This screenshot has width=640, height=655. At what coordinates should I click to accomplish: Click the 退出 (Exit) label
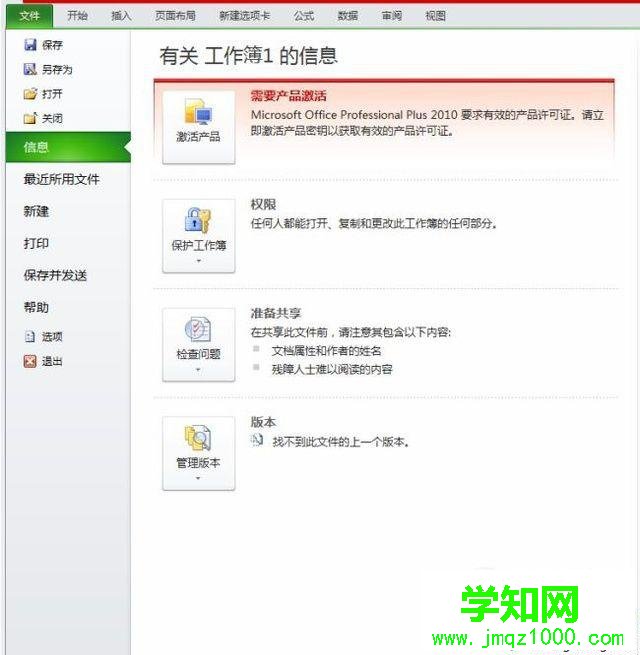pos(52,361)
